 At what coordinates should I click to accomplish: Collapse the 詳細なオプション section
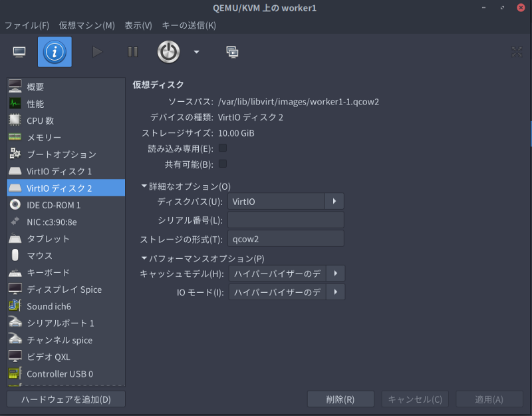tap(144, 186)
